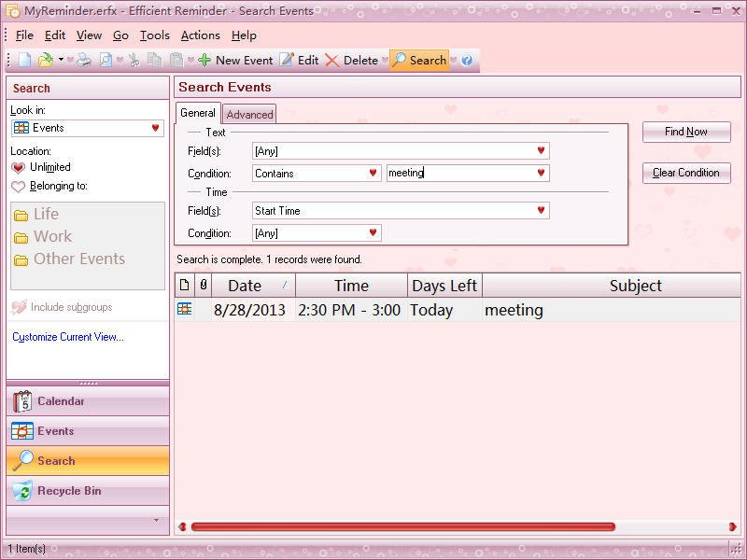Click the open file folder icon
Viewport: 747px width, 560px height.
coord(45,60)
